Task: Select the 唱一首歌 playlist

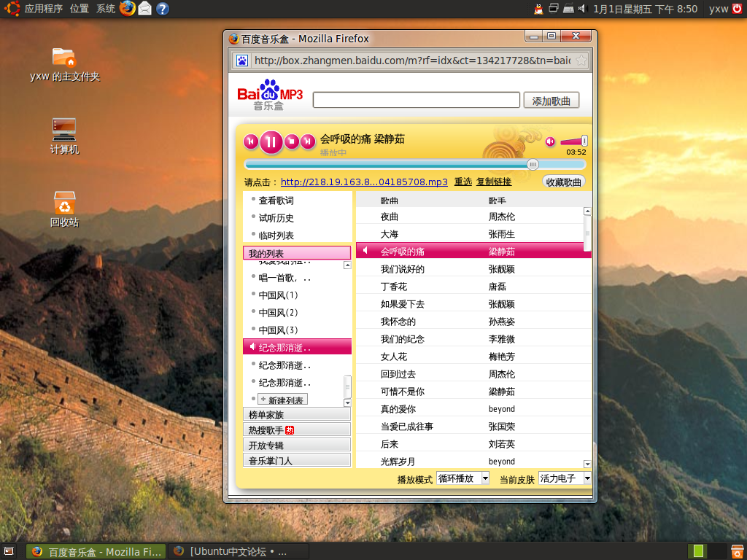Action: (285, 278)
